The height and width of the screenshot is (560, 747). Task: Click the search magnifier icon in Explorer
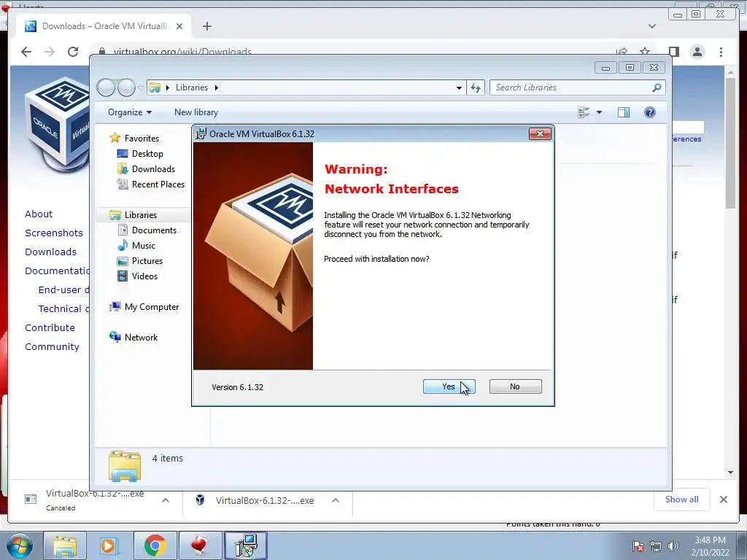pos(657,87)
